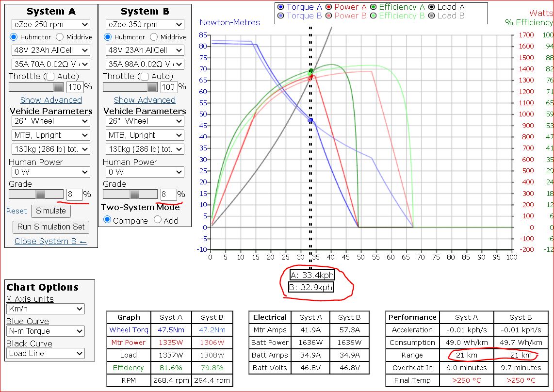This screenshot has height=392, width=554.
Task: Click the '47.5Nm' Wheel Torq cell
Action: pos(171,330)
